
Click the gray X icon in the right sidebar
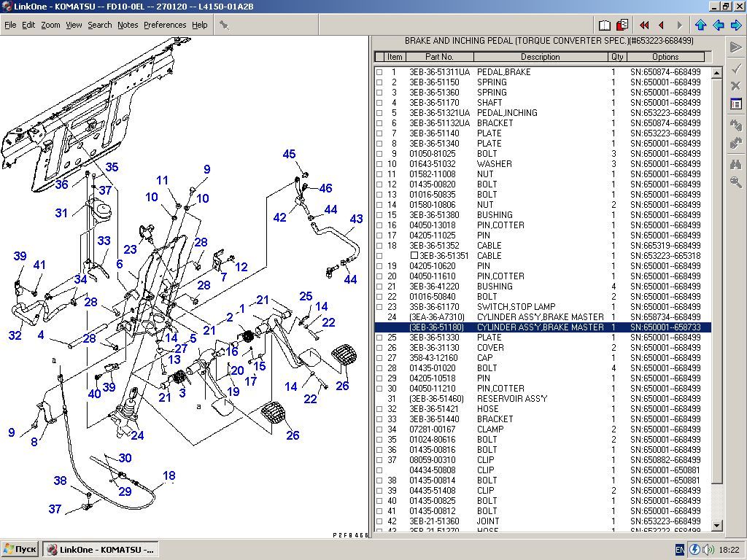(x=735, y=86)
